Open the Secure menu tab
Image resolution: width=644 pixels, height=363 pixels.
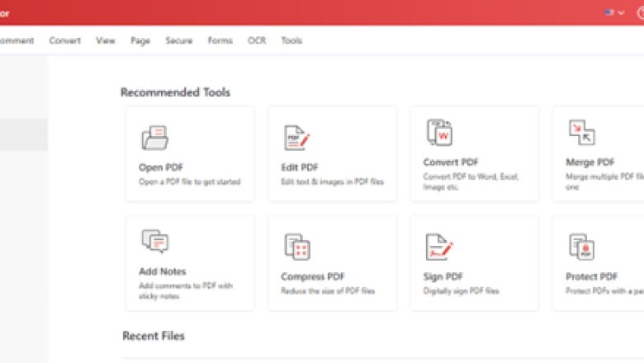tap(178, 40)
